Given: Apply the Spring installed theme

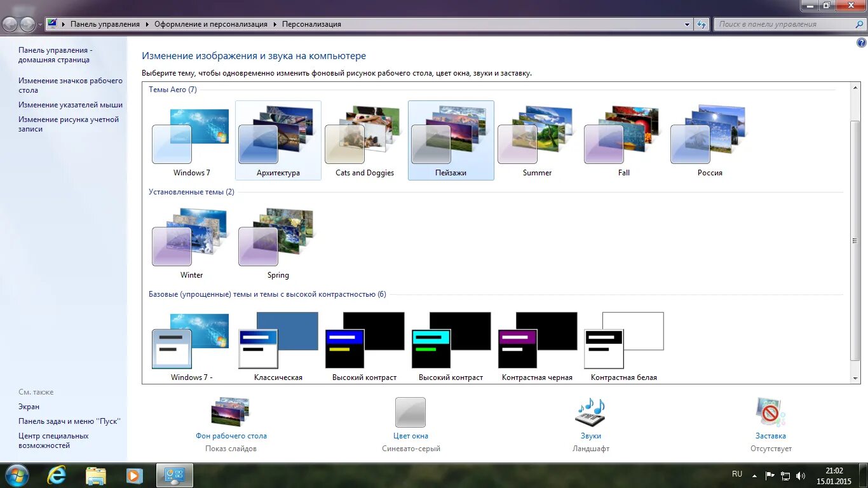Looking at the screenshot, I should pyautogui.click(x=278, y=243).
